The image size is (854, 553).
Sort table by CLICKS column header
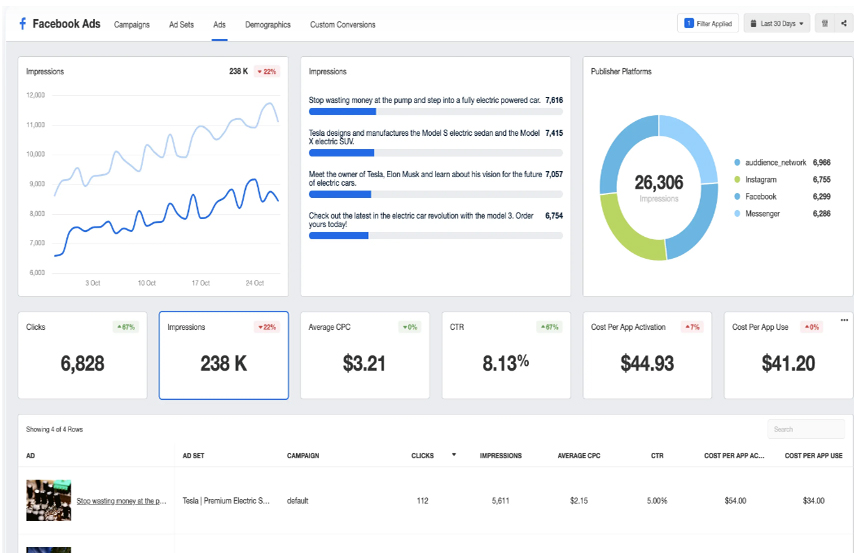pos(422,455)
